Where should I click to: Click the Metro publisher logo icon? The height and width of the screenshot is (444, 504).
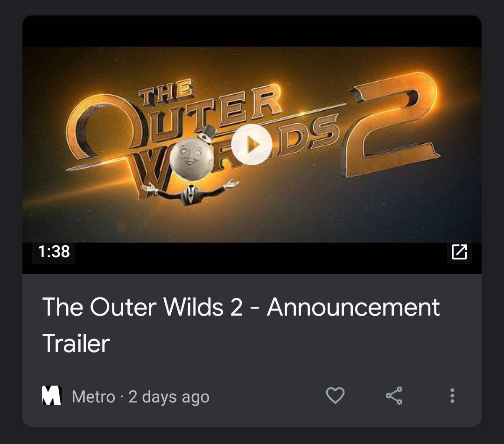pyautogui.click(x=52, y=395)
